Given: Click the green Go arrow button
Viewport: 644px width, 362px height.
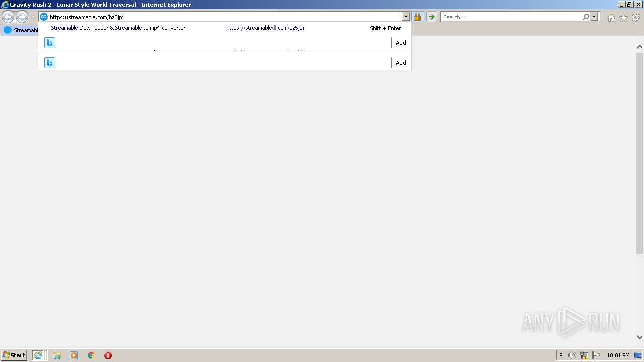Looking at the screenshot, I should point(432,17).
